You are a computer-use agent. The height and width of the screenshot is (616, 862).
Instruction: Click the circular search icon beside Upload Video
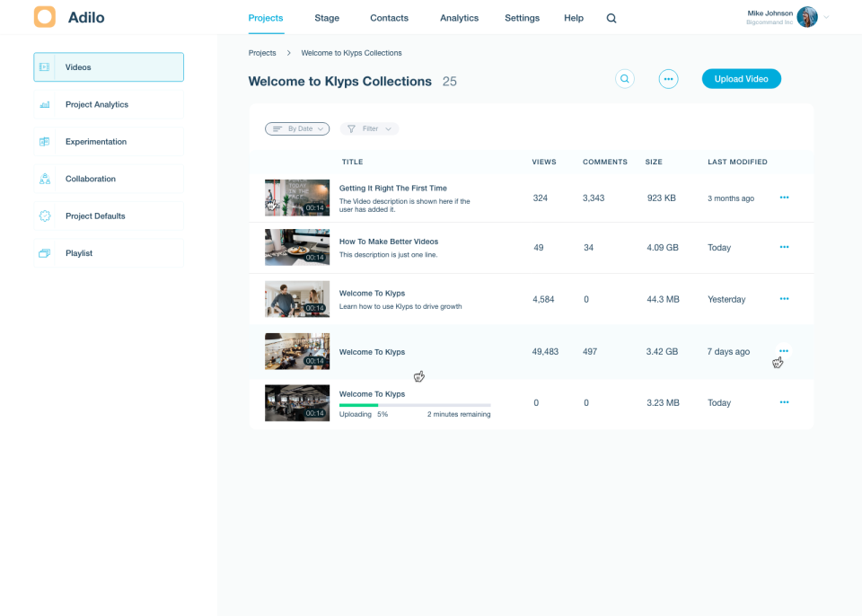[624, 78]
